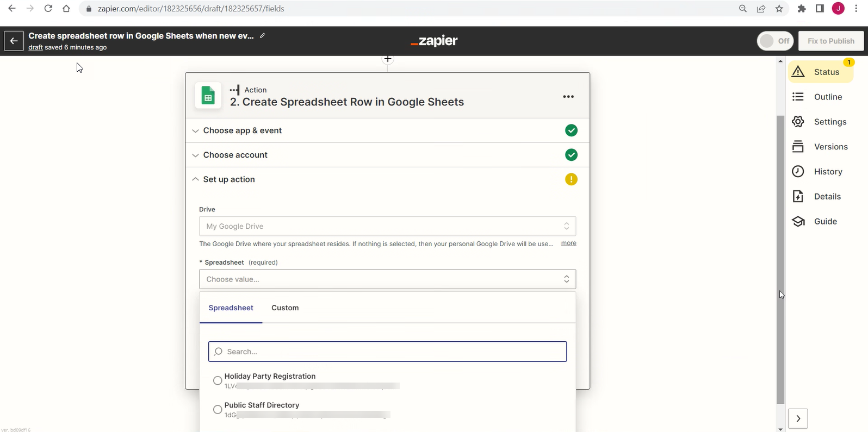This screenshot has height=432, width=868.
Task: Click the 'more' link under Drive
Action: pos(569,243)
